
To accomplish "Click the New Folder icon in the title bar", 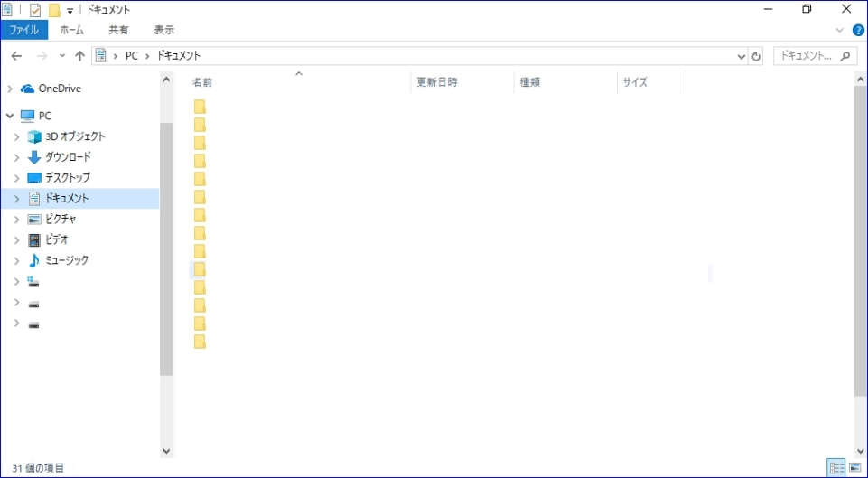I will tap(54, 10).
